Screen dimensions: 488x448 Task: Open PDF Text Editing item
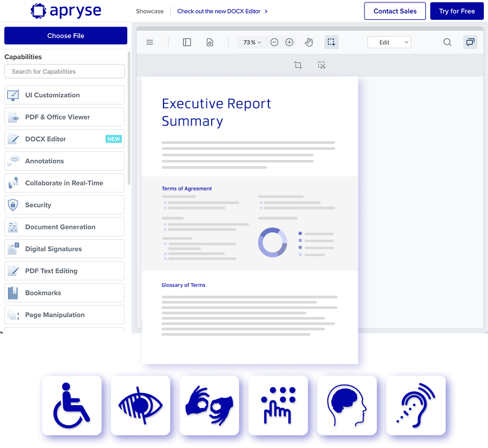tap(65, 270)
